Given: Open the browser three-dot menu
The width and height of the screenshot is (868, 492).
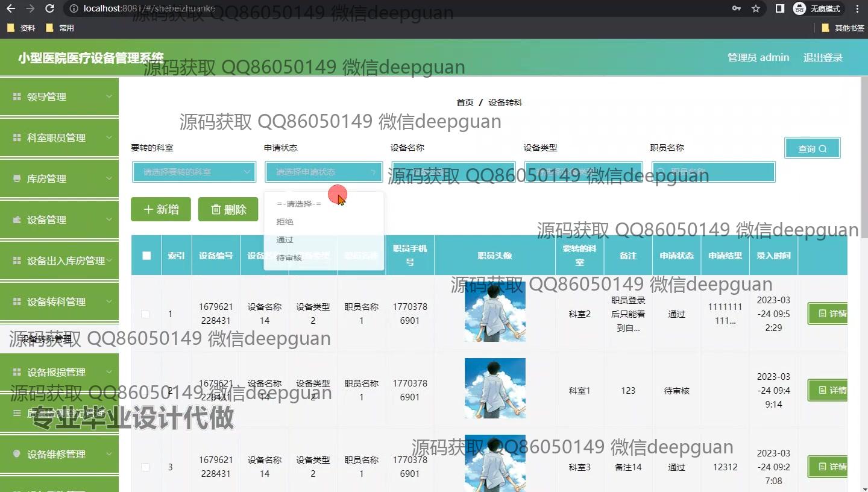Looking at the screenshot, I should click(858, 8).
